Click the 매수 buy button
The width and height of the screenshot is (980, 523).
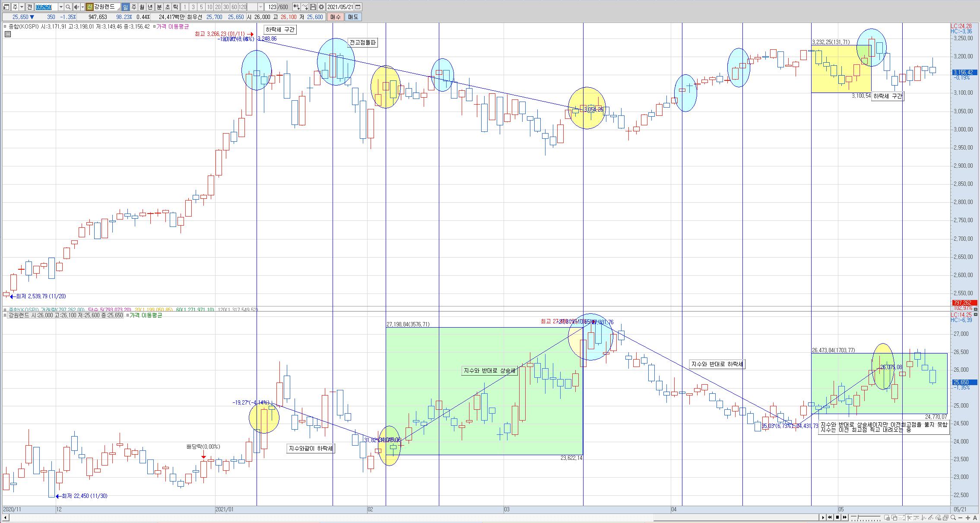(335, 17)
